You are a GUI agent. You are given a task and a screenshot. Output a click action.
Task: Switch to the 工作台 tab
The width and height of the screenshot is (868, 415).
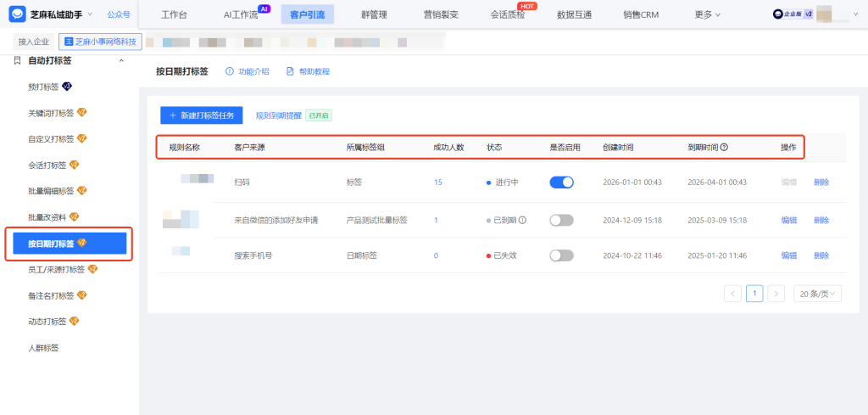pyautogui.click(x=174, y=15)
